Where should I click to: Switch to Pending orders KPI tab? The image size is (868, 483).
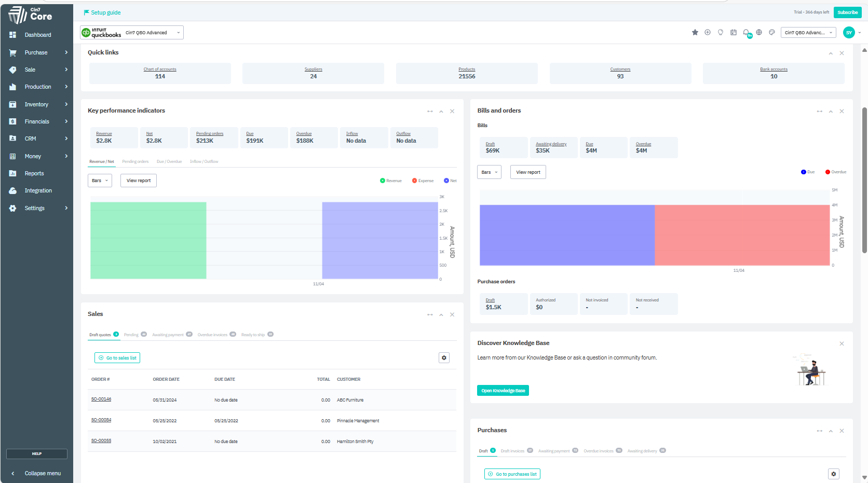(135, 161)
